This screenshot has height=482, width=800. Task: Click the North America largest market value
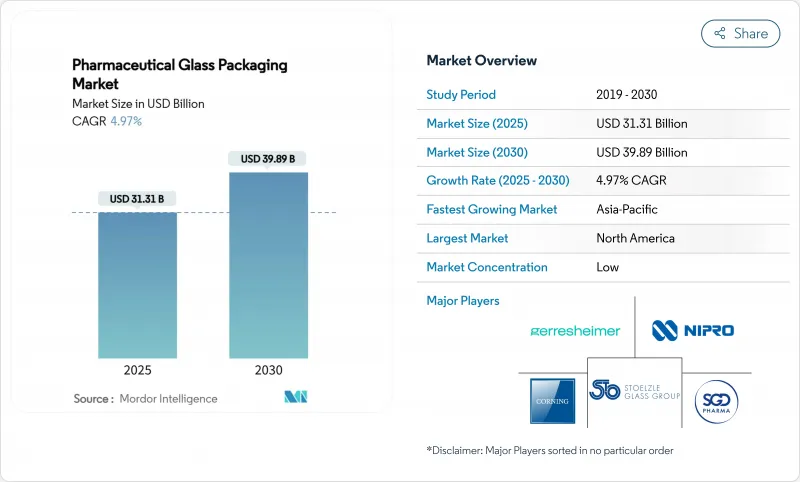(635, 238)
